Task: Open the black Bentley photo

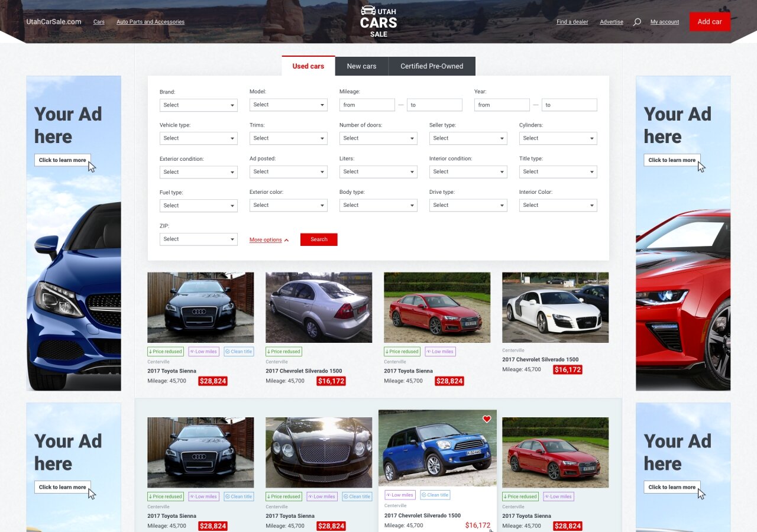Action: coord(319,453)
